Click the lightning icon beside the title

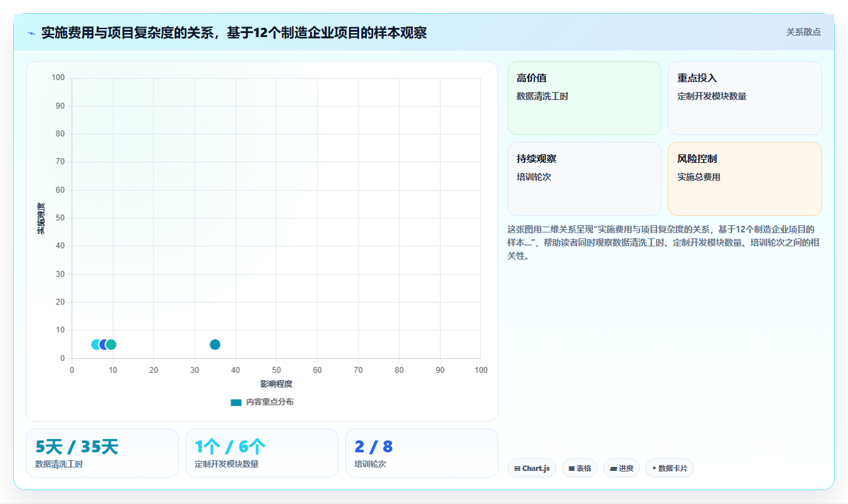coord(31,33)
